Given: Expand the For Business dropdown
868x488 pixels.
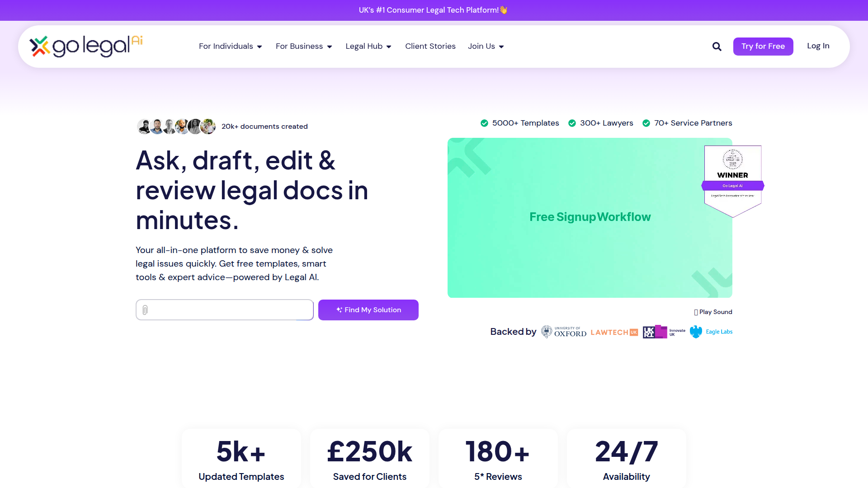Looking at the screenshot, I should pos(304,46).
